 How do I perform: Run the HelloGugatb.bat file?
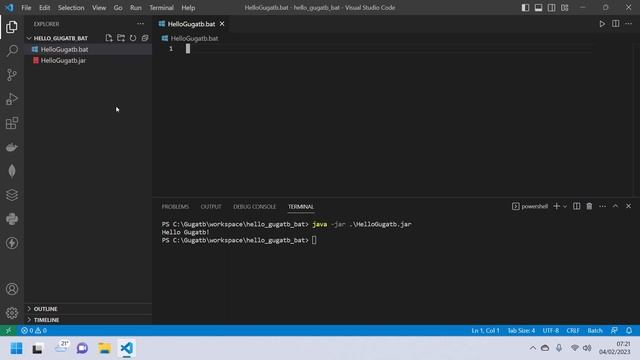click(602, 24)
